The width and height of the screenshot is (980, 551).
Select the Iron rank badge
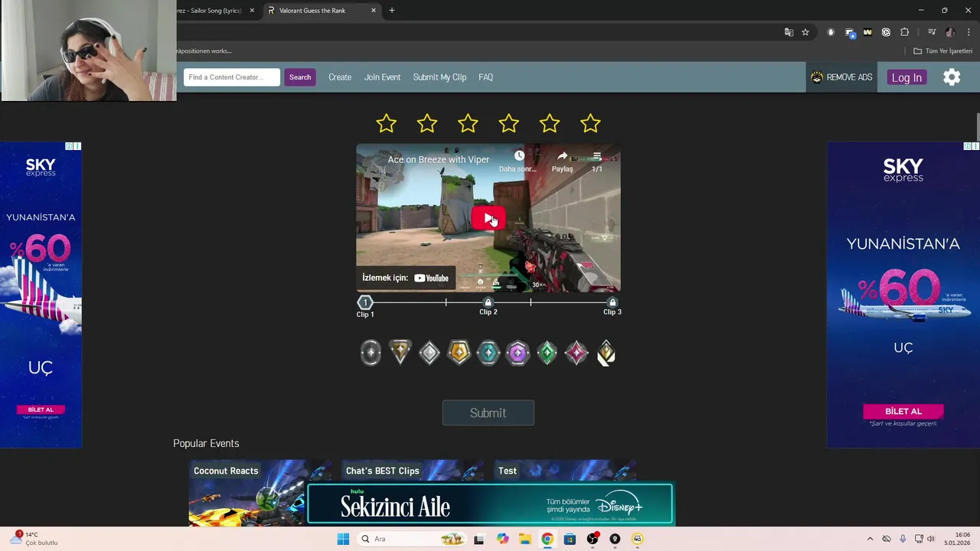point(371,353)
